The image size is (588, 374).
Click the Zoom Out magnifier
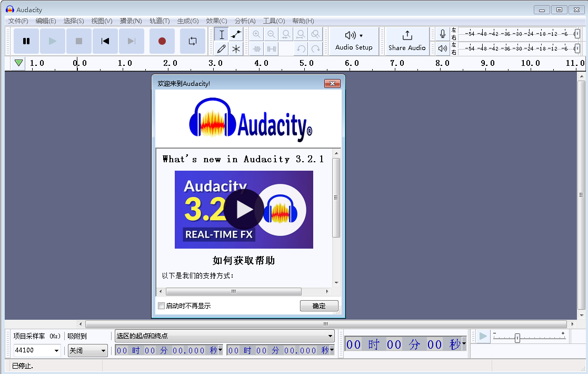click(x=271, y=35)
